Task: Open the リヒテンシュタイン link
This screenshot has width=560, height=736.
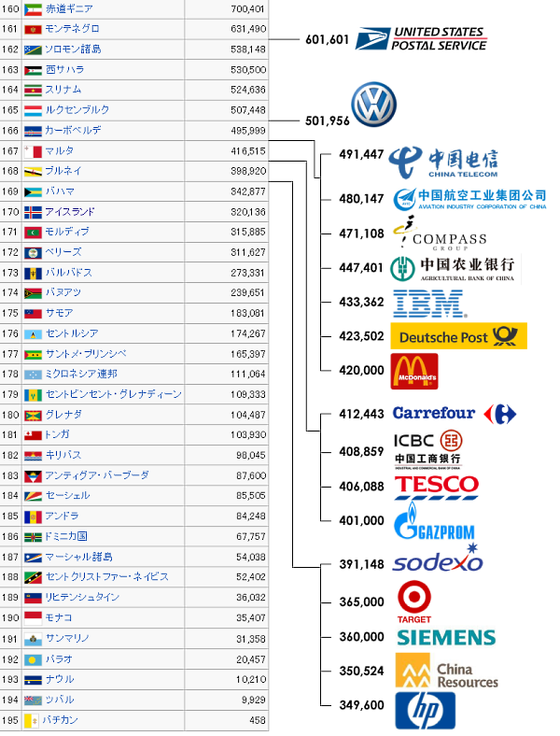Action: pos(82,598)
